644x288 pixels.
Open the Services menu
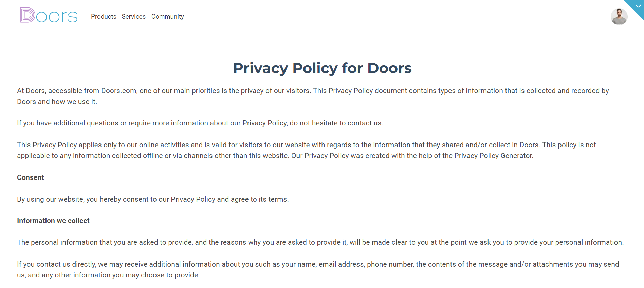click(133, 17)
